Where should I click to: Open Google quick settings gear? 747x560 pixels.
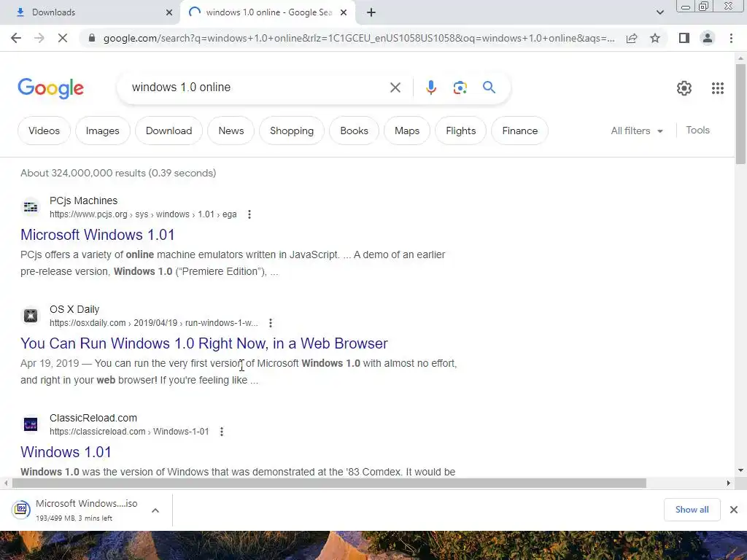pyautogui.click(x=684, y=88)
